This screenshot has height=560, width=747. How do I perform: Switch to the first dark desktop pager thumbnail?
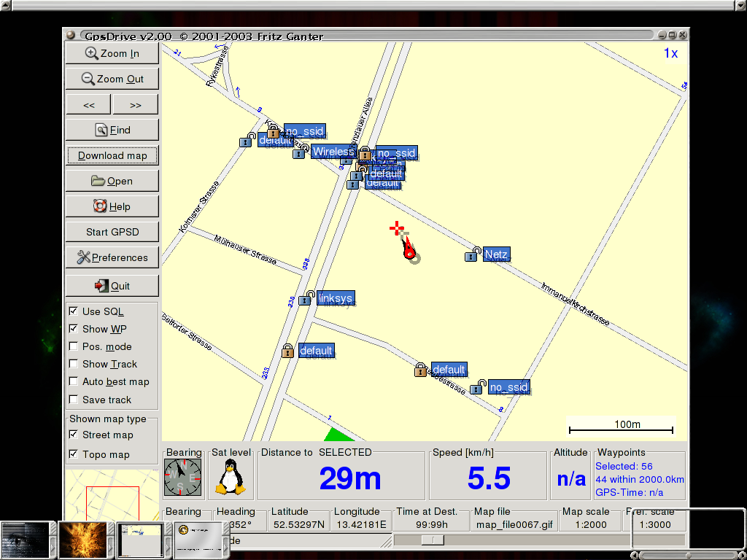26,540
